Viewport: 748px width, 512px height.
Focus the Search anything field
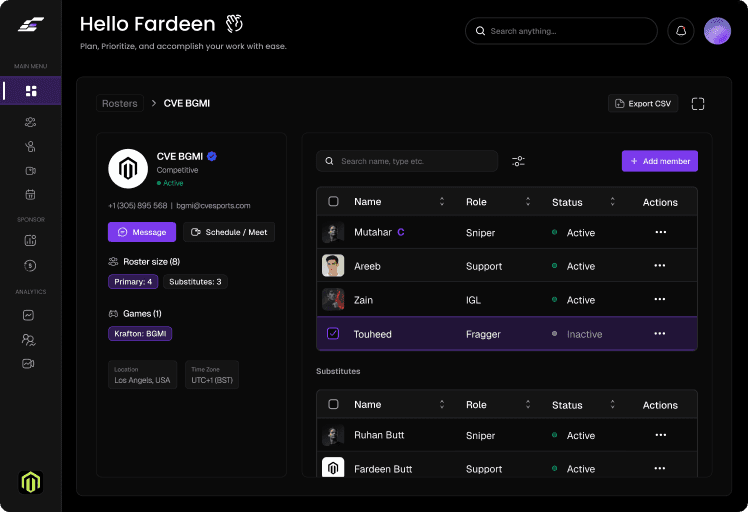(561, 31)
